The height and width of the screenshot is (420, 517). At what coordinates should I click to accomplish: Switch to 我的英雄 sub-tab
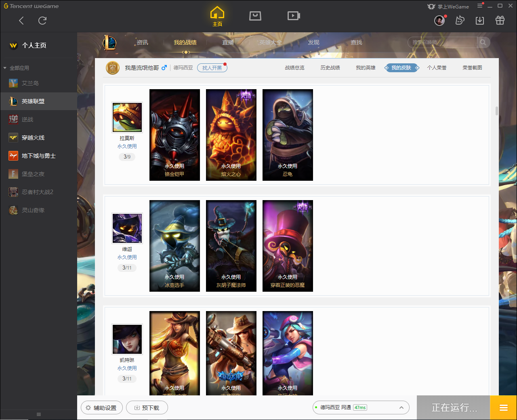(366, 68)
